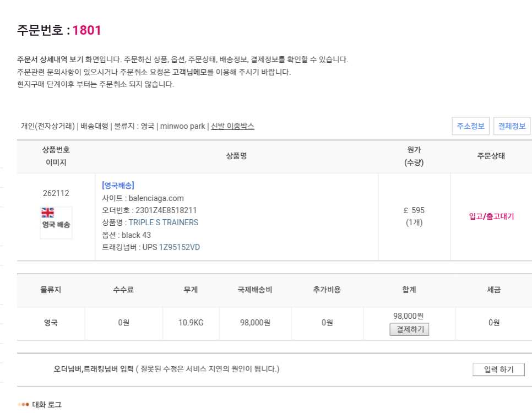Open the 결제정보 payment info button
The image size is (532, 413).
[512, 126]
